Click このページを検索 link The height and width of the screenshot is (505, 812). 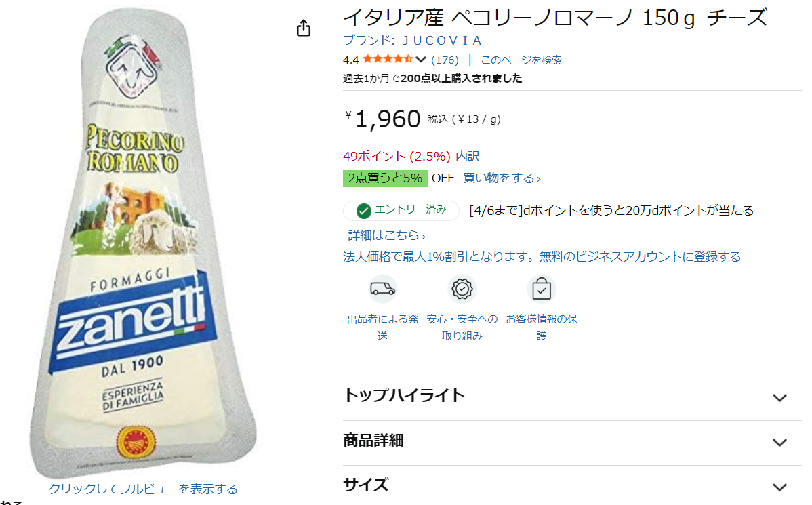[x=521, y=60]
